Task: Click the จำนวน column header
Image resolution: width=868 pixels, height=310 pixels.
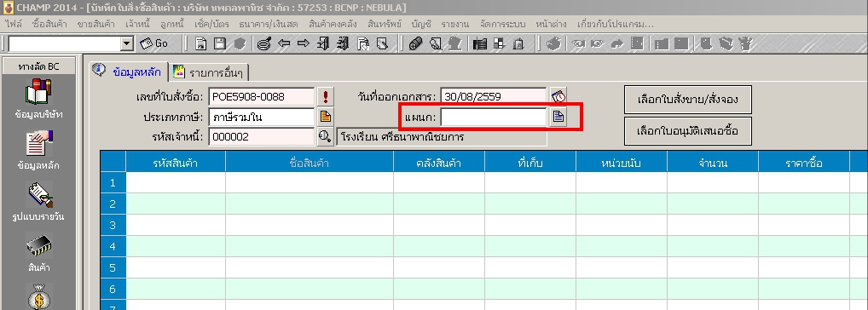Action: 713,163
